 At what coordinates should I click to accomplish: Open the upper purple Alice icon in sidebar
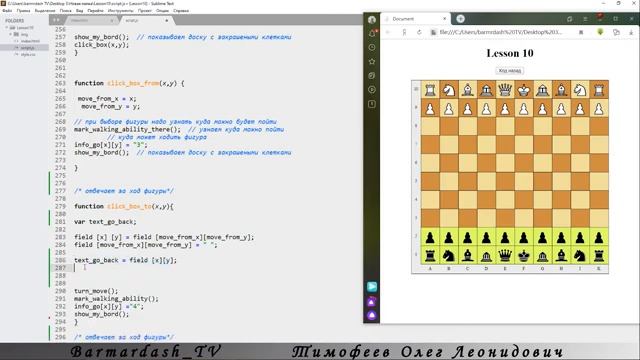[372, 302]
